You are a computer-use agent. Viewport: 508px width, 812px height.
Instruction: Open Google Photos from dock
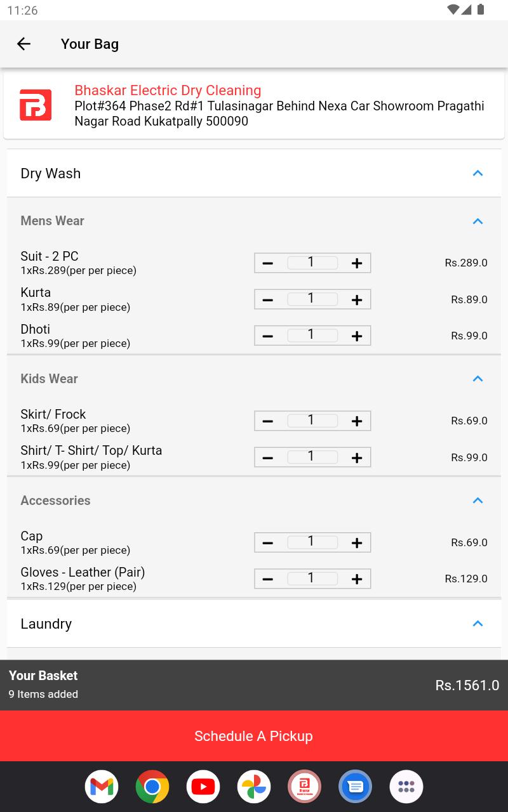click(254, 787)
